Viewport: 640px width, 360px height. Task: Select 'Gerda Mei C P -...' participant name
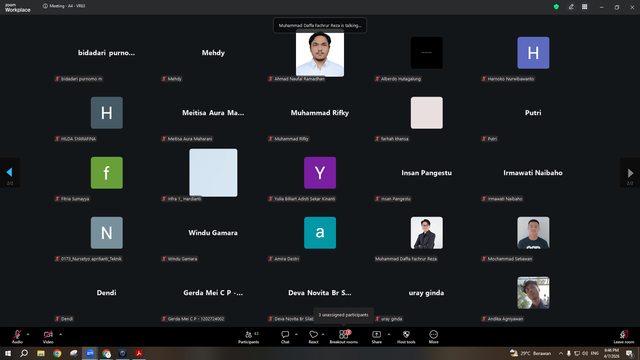213,293
